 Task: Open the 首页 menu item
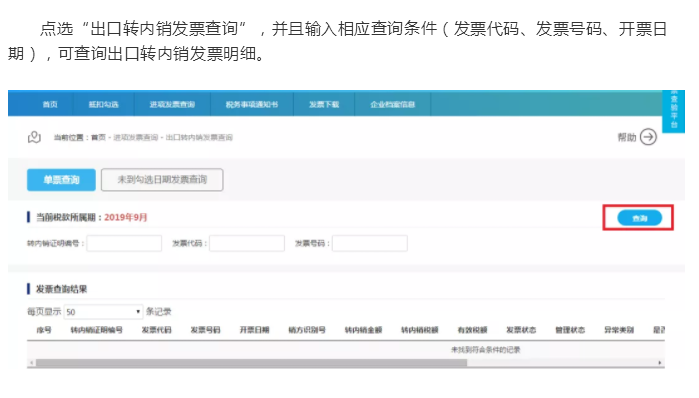50,104
